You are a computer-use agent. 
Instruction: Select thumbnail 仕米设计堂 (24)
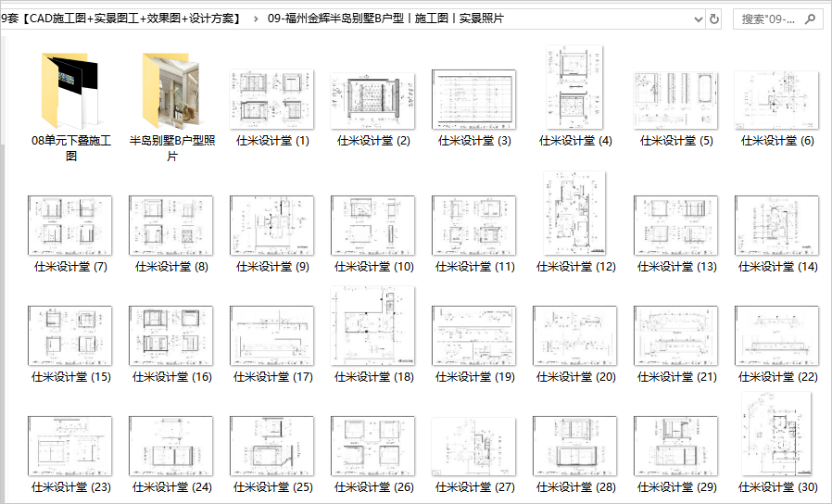pyautogui.click(x=170, y=447)
